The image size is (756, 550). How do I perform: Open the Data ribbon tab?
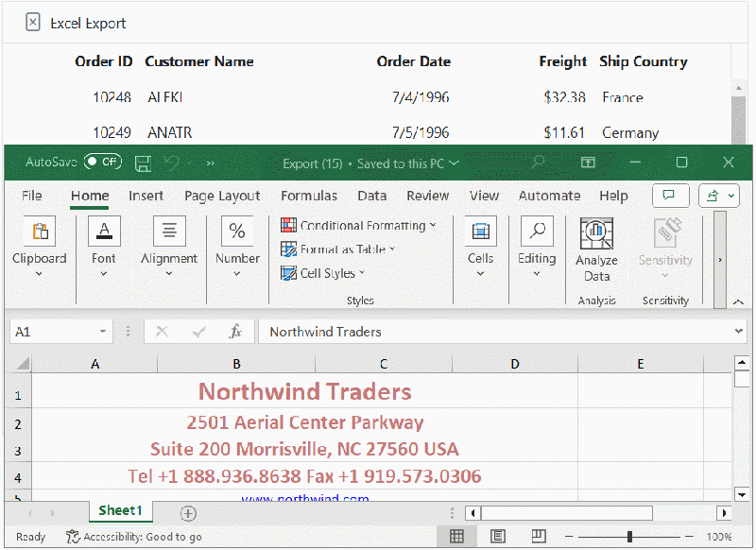coord(371,196)
